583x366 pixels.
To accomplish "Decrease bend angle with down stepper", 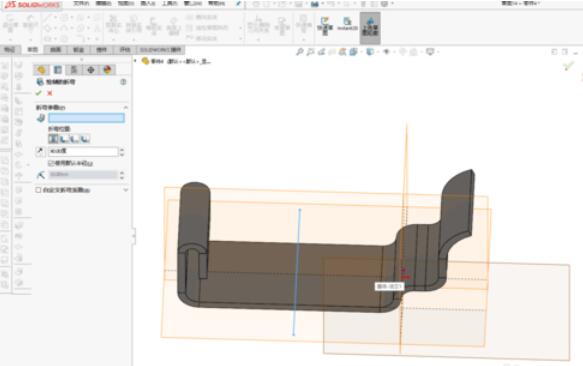I will click(122, 154).
